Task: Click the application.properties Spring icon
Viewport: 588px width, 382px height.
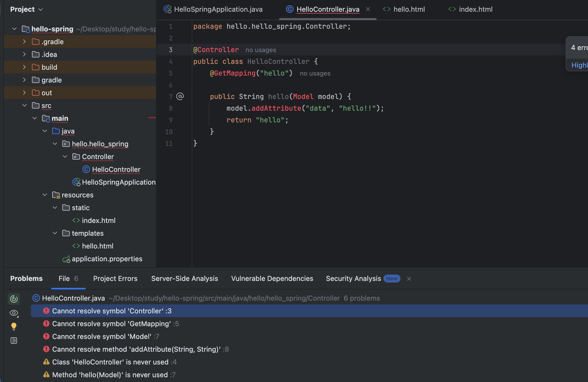Action: 66,259
